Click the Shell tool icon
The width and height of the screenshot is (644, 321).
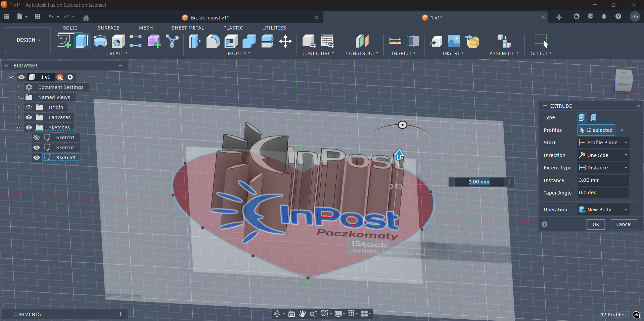(231, 41)
